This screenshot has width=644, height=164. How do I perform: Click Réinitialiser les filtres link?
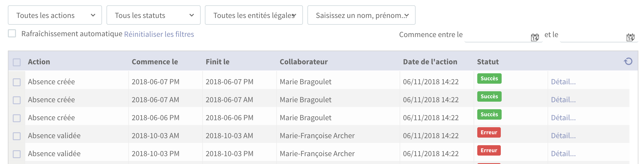159,34
